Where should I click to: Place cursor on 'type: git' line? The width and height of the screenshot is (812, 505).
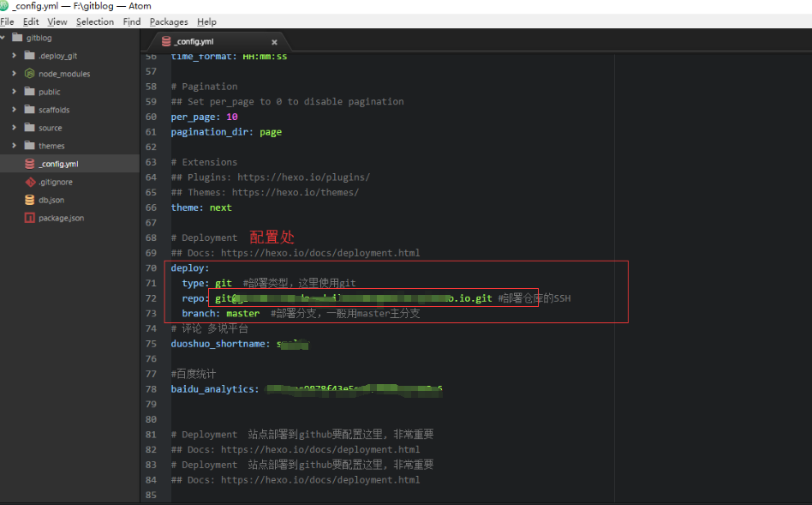click(206, 283)
